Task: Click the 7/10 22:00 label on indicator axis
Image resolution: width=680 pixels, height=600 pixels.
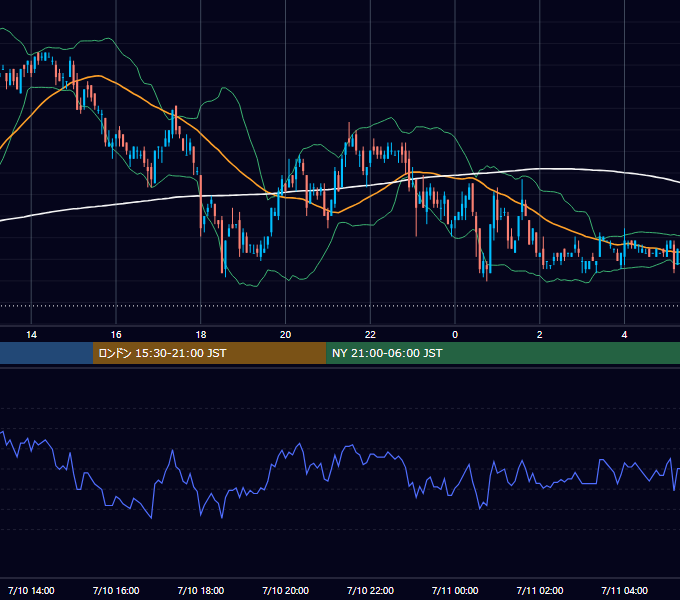Action: point(370,590)
